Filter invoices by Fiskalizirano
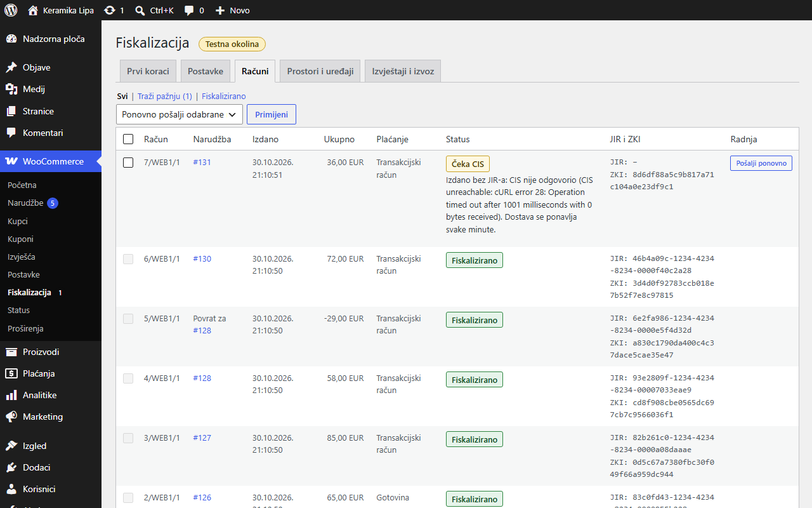This screenshot has height=508, width=812. click(x=224, y=97)
